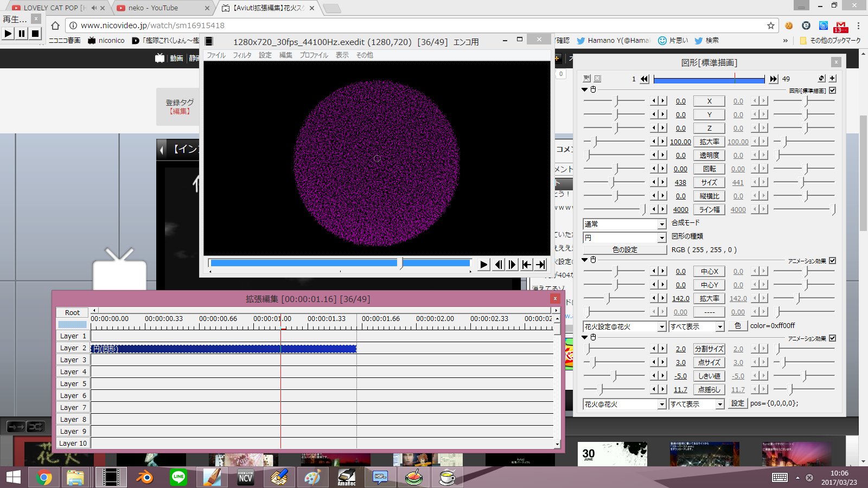Click the pause button at top left
This screenshot has width=868, height=488.
click(22, 34)
